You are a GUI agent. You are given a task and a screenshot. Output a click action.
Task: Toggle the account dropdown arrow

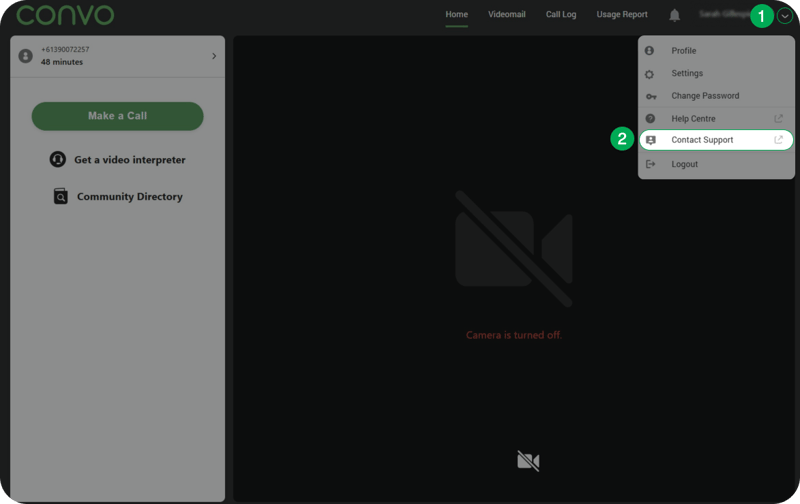point(785,16)
